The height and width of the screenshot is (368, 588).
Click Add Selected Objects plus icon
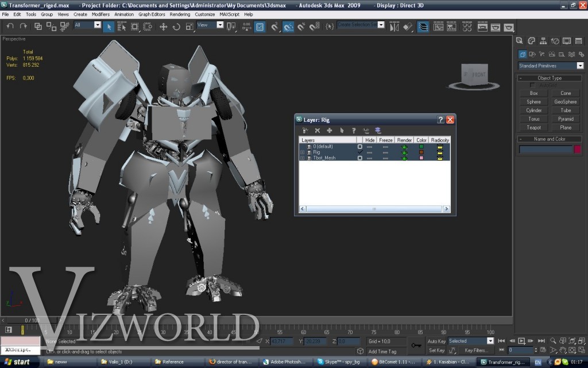pyautogui.click(x=330, y=131)
